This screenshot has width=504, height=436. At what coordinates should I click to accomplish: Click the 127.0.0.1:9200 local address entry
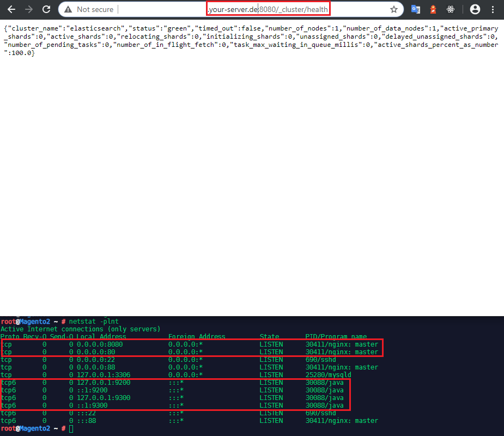pyautogui.click(x=103, y=382)
